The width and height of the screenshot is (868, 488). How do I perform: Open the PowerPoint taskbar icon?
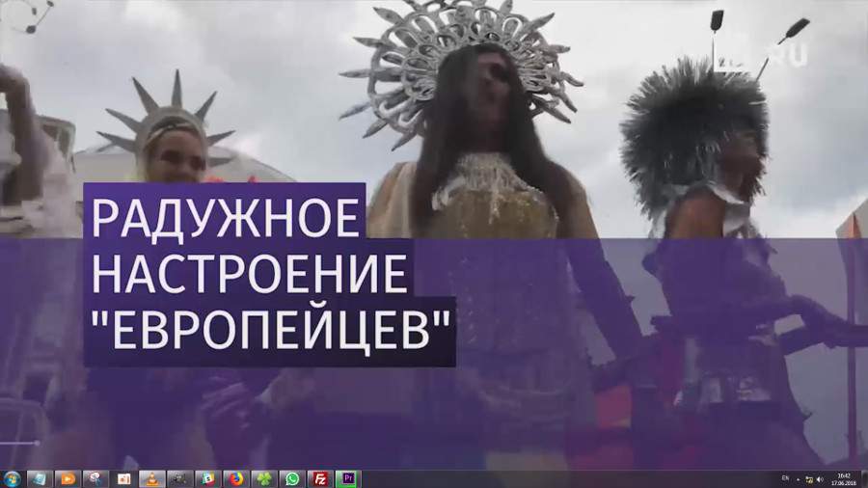coord(124,479)
